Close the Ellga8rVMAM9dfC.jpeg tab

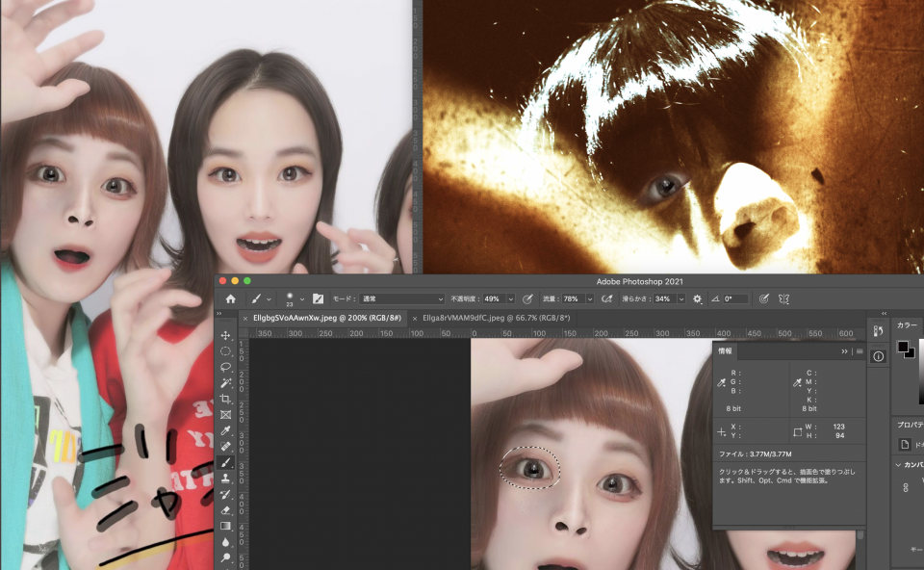click(415, 319)
